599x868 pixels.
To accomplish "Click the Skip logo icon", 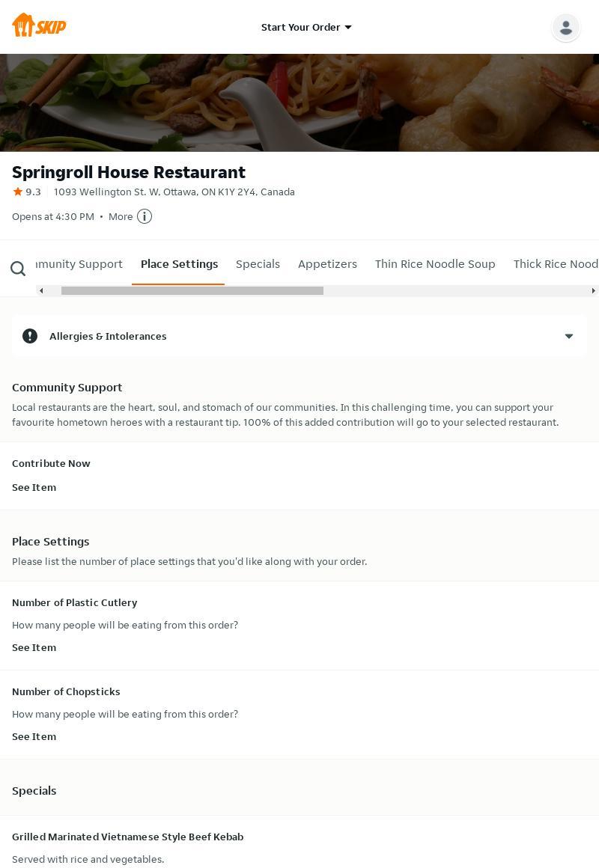I will 39,26.
